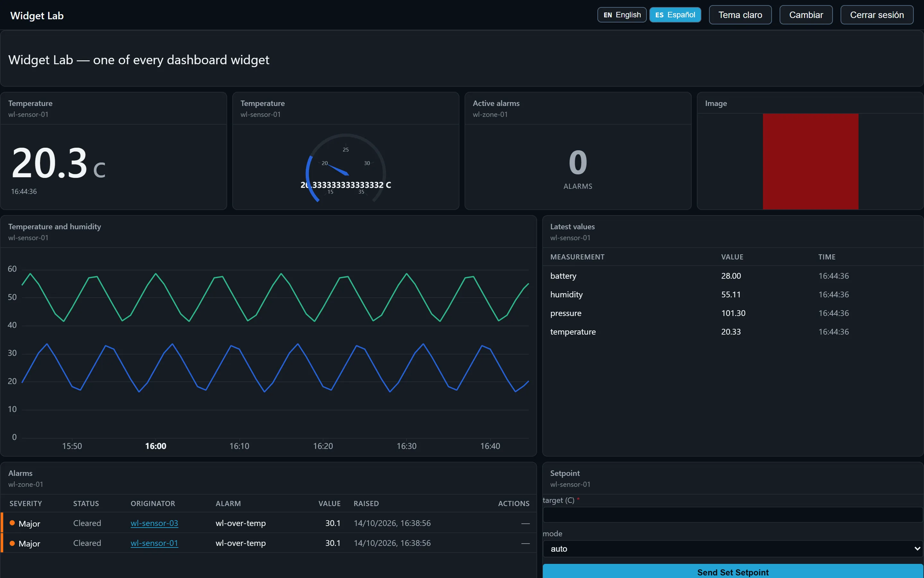This screenshot has height=578, width=924.
Task: Click Cerrar sesión to log out
Action: (x=877, y=15)
